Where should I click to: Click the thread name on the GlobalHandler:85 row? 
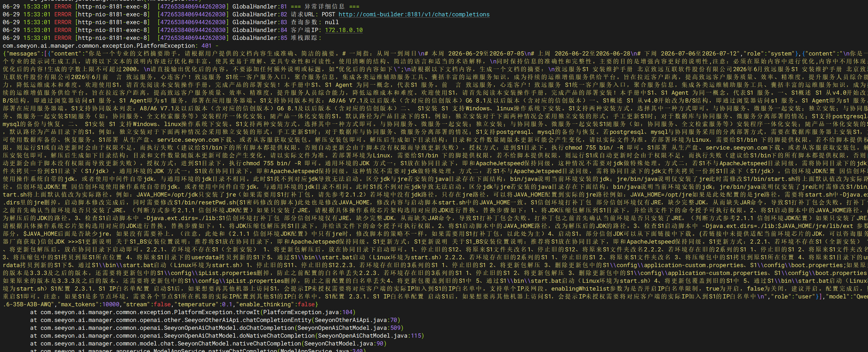click(113, 38)
